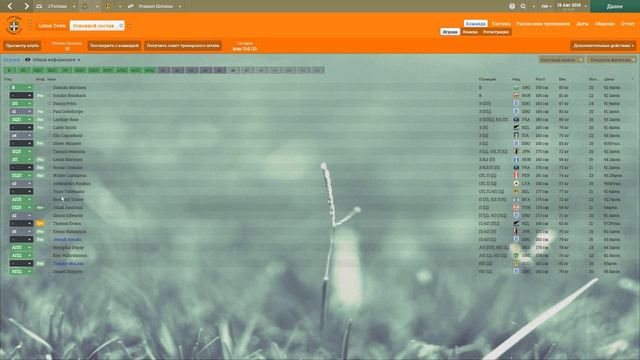Open the search magnifier icon
640x360 pixels.
pos(523,6)
